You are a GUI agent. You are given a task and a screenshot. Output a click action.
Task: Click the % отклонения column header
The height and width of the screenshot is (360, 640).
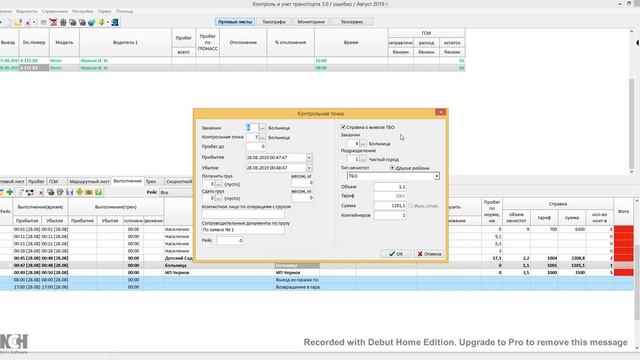[291, 42]
